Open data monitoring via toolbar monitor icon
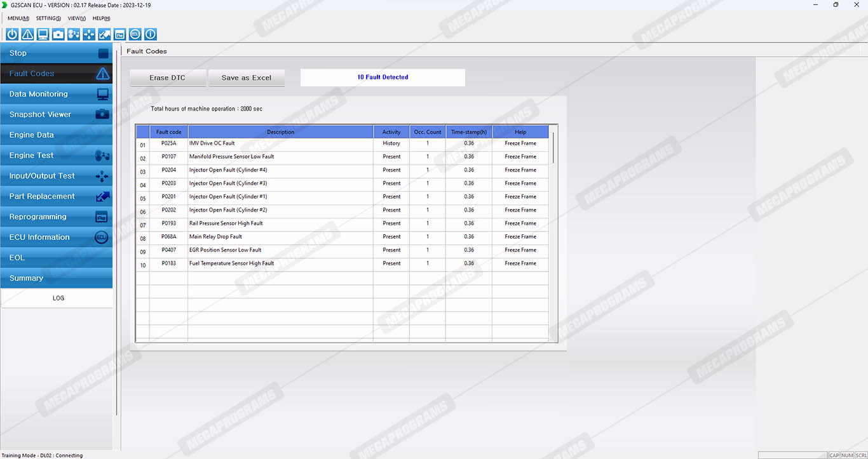The width and height of the screenshot is (868, 459). (x=43, y=34)
